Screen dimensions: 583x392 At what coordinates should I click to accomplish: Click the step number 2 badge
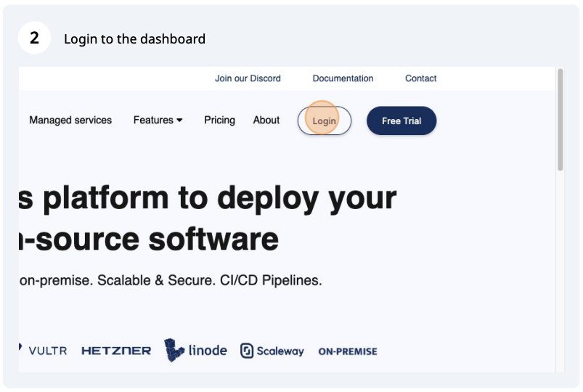[34, 38]
